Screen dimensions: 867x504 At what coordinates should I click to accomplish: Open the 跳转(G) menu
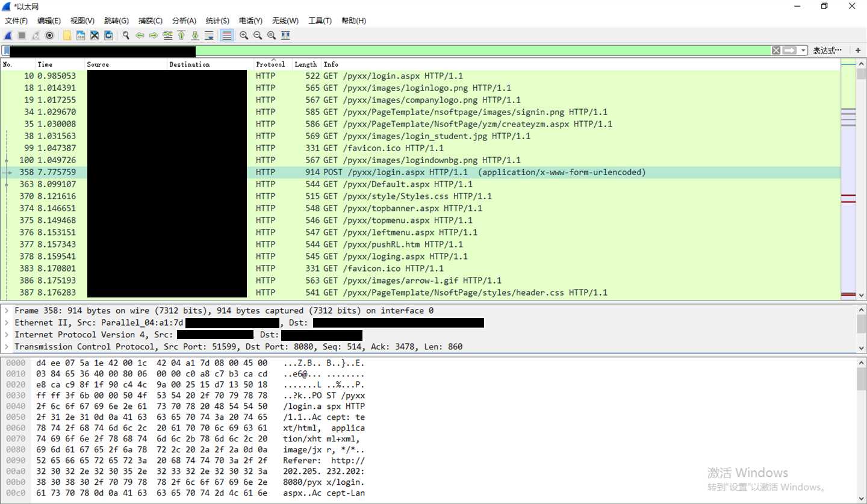[x=116, y=20]
